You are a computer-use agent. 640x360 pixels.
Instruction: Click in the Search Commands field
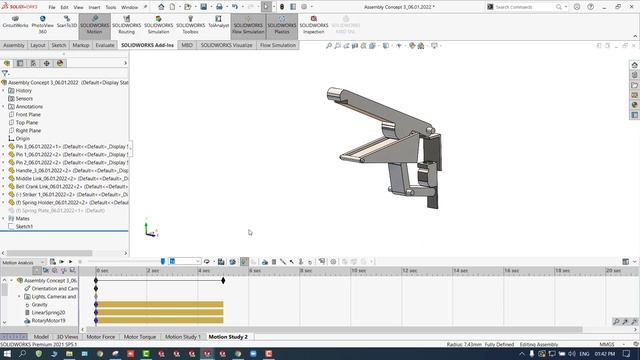(x=524, y=7)
